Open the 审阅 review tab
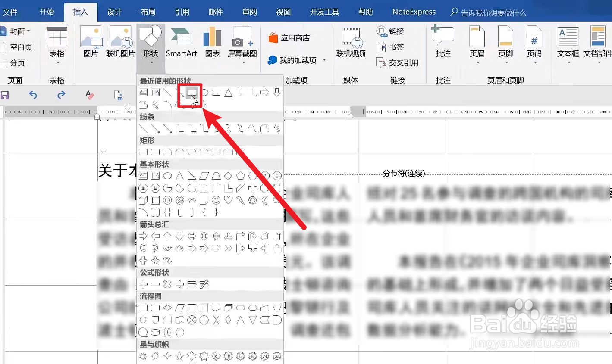This screenshot has height=364, width=612. click(x=250, y=12)
